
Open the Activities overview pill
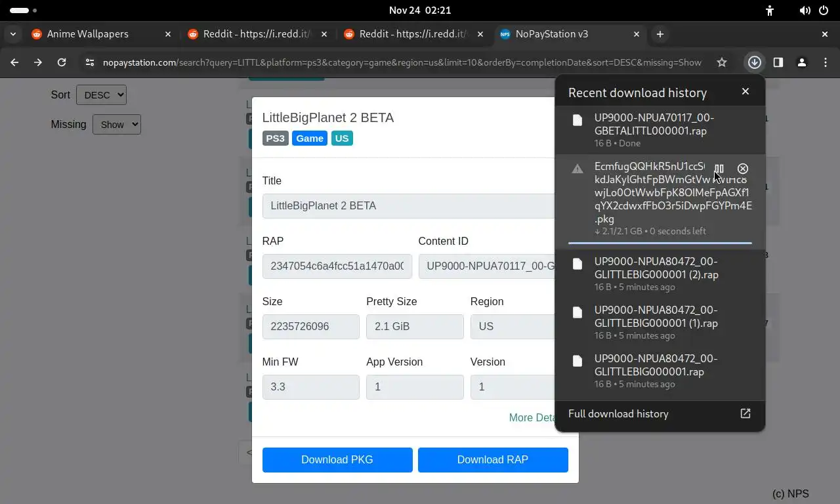[x=24, y=10]
